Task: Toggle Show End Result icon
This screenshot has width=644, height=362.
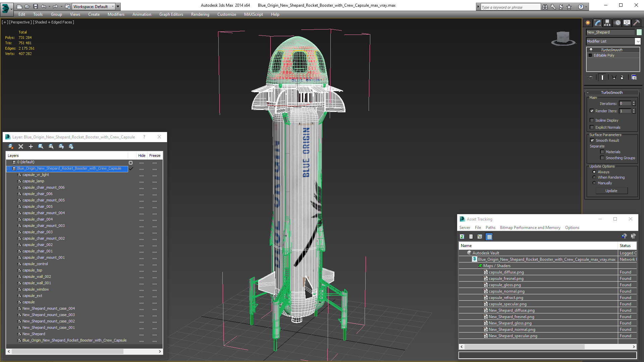Action: (602, 77)
